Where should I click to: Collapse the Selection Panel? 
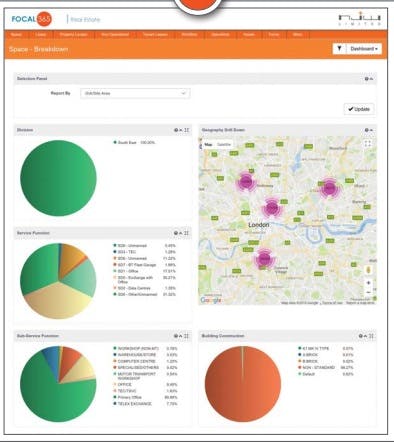tap(371, 79)
